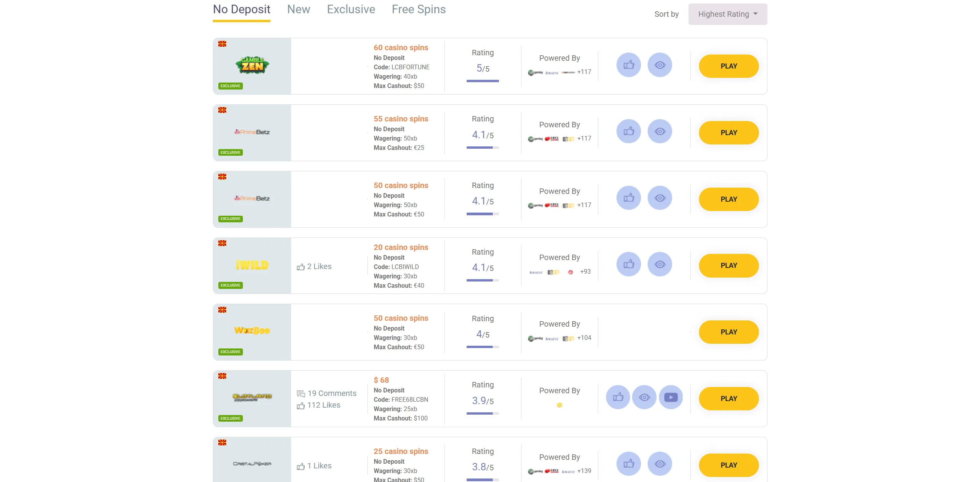This screenshot has width=980, height=482.
Task: Click eye icon on PrimeBetz 55 spins row
Action: pos(660,132)
